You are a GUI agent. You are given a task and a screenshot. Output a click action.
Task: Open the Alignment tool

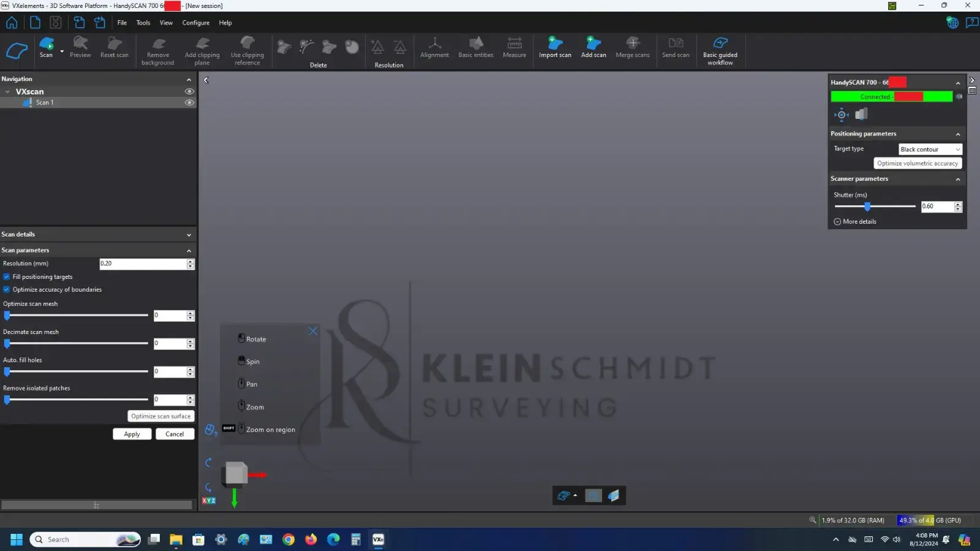434,44
